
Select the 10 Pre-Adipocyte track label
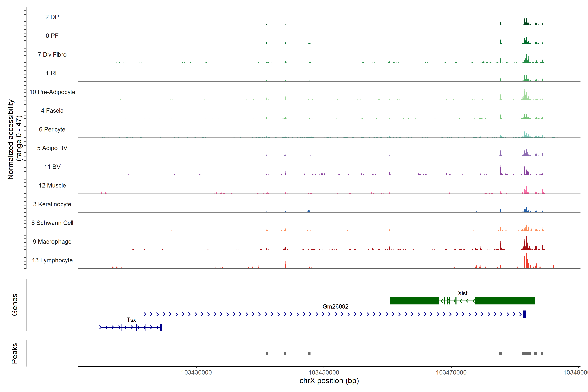pos(52,92)
